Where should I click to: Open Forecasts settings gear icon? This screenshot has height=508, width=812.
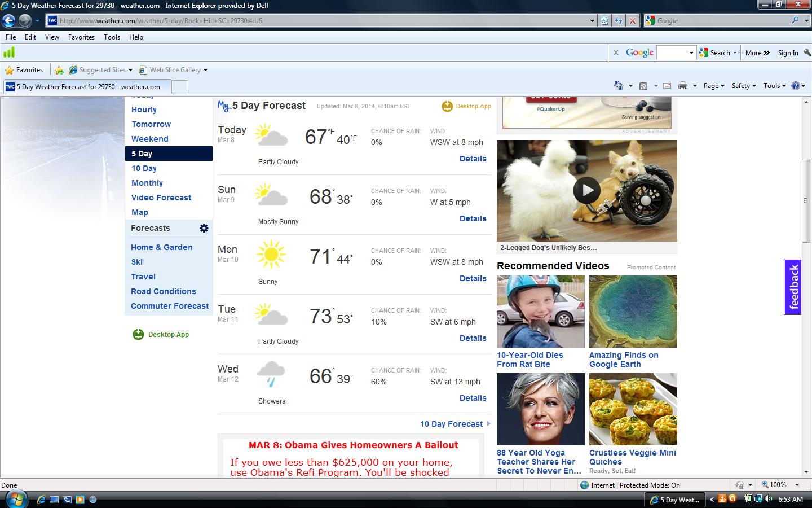(x=204, y=228)
